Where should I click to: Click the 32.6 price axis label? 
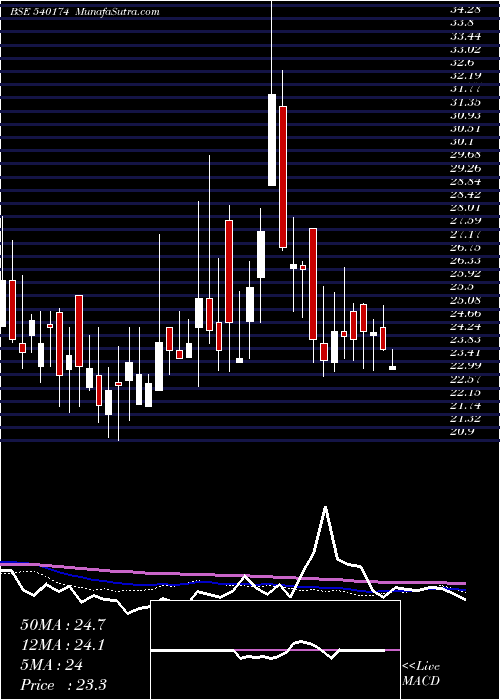(462, 62)
